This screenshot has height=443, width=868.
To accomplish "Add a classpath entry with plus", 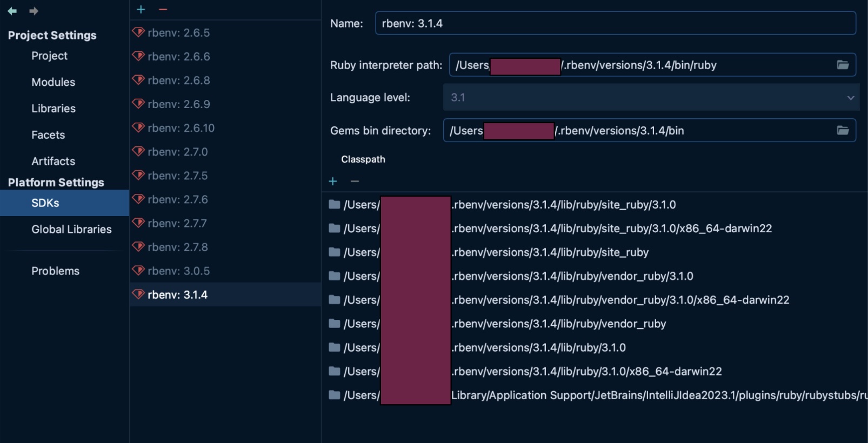I will pyautogui.click(x=333, y=182).
